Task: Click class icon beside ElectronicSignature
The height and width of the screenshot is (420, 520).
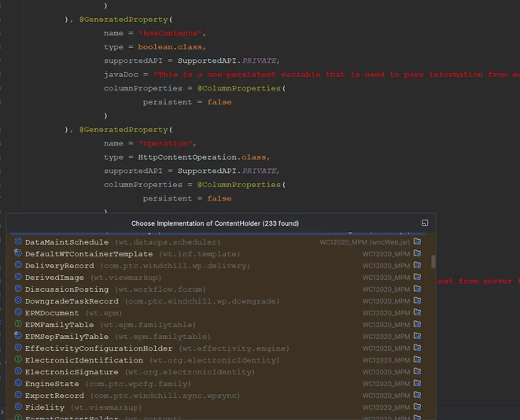Action: pos(18,371)
